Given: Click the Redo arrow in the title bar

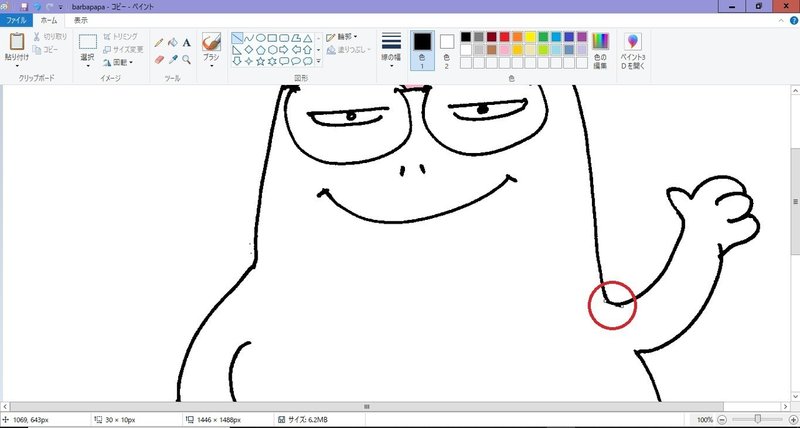Looking at the screenshot, I should pyautogui.click(x=49, y=7).
